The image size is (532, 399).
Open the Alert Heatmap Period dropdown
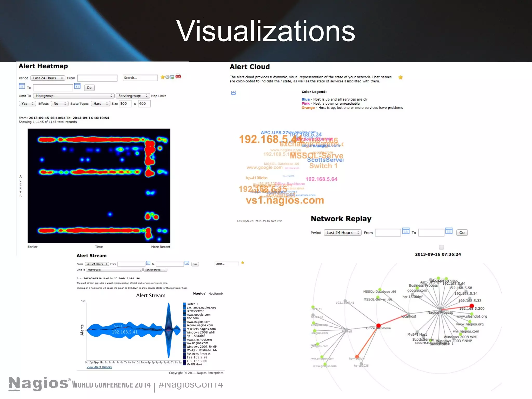tap(48, 78)
